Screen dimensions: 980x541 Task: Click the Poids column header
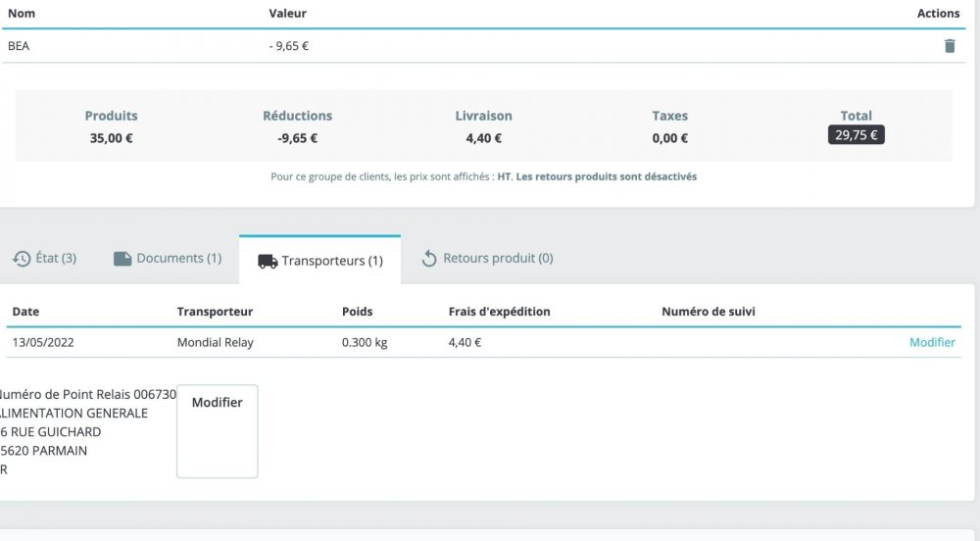[x=357, y=312]
